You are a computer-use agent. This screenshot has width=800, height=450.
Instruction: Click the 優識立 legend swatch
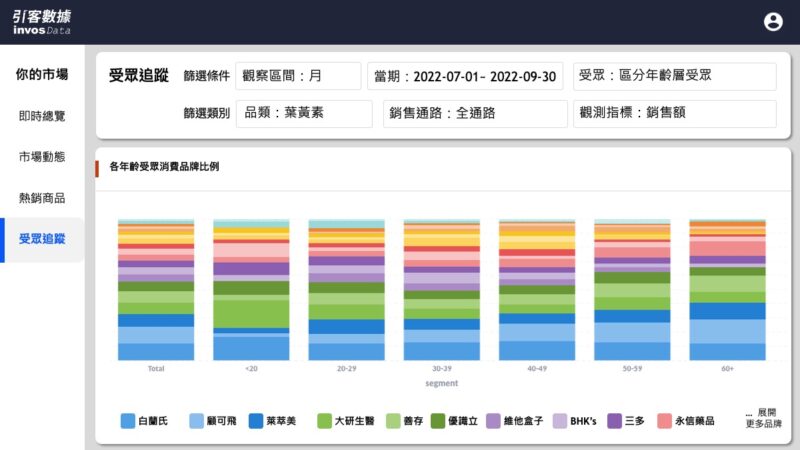click(x=438, y=421)
